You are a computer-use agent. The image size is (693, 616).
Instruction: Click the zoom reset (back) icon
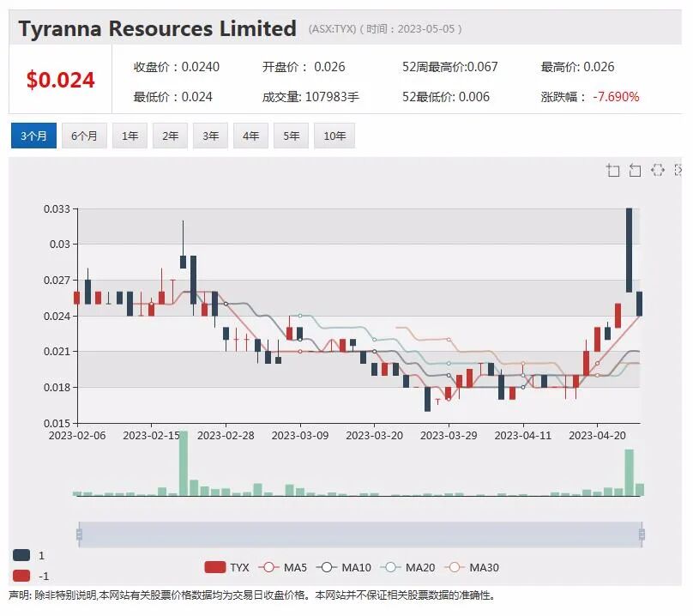pos(635,170)
